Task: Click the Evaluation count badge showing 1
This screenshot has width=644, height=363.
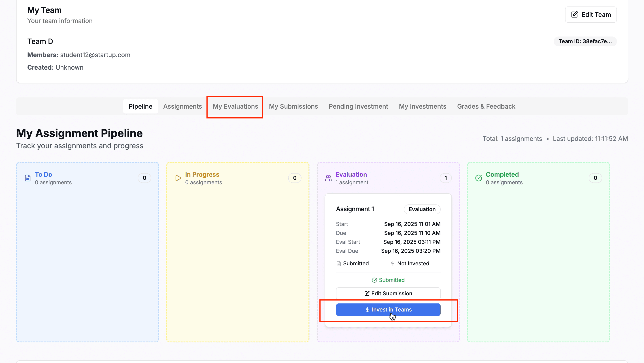Action: [446, 178]
